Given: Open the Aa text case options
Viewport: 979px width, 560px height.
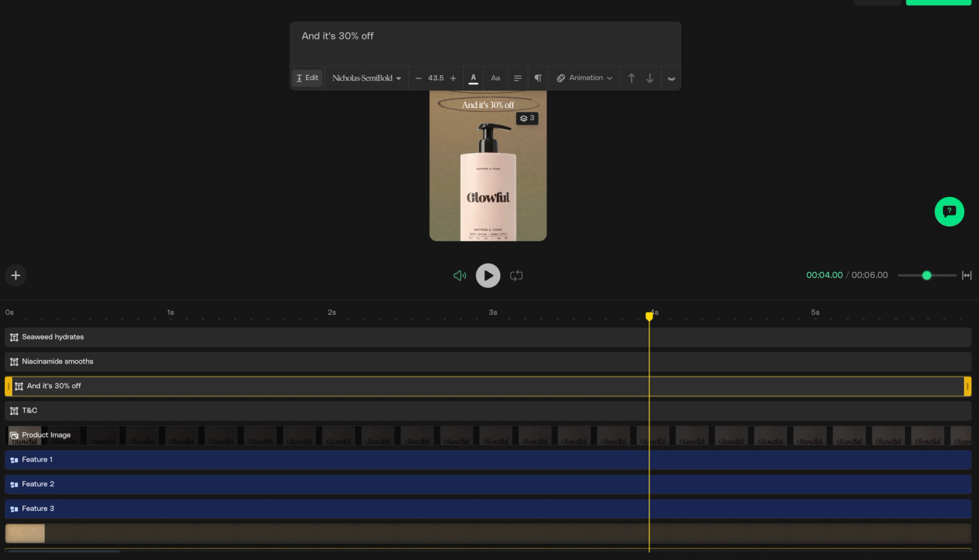Looking at the screenshot, I should (496, 78).
